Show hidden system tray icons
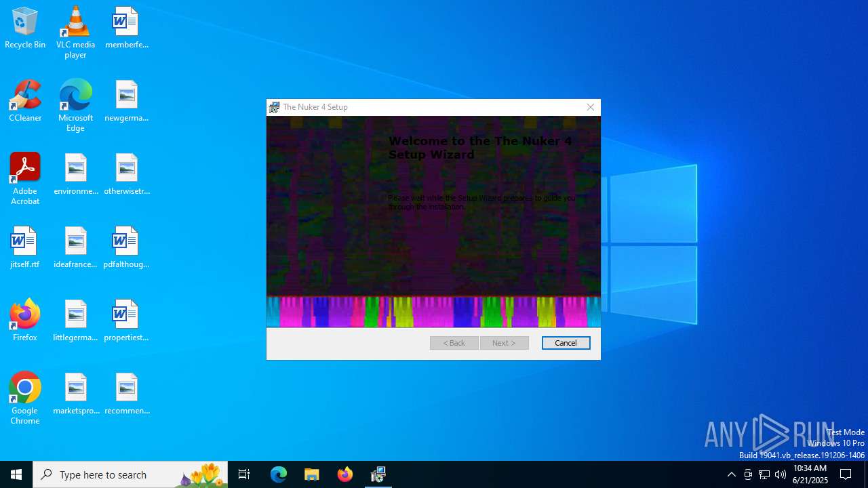The height and width of the screenshot is (488, 868). pos(731,474)
